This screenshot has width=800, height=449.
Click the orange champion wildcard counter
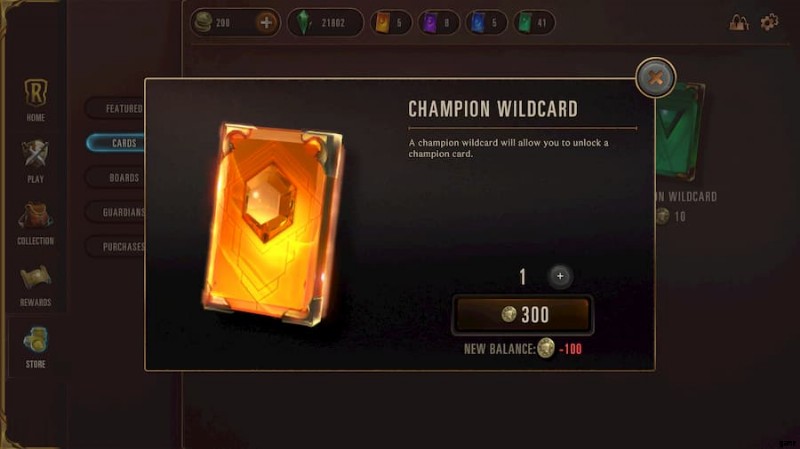tap(391, 22)
